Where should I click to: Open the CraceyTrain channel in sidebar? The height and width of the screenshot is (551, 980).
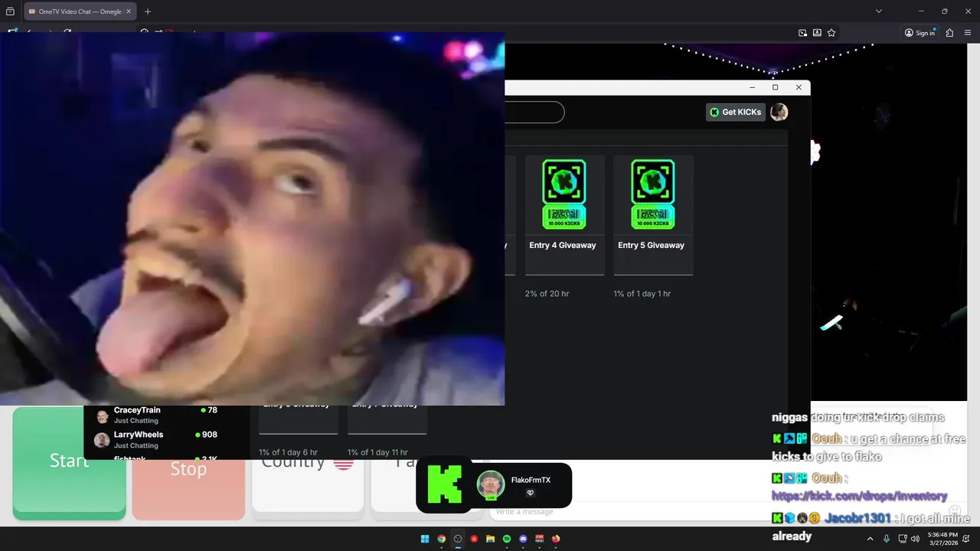(166, 415)
